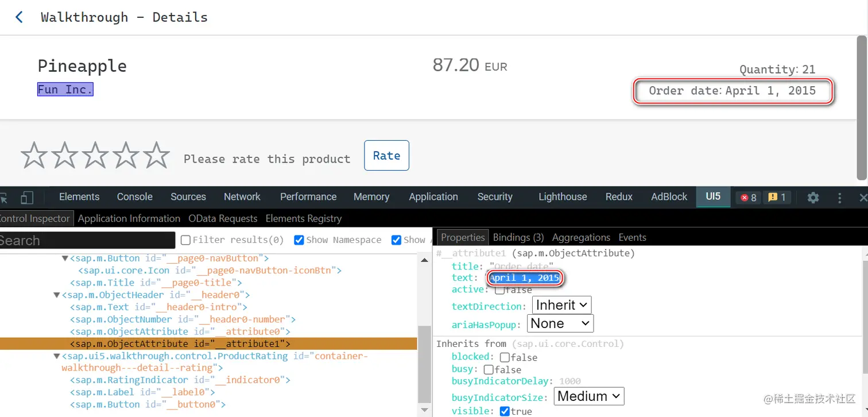The image size is (868, 417).
Task: Open the Events properties tab
Action: point(632,237)
